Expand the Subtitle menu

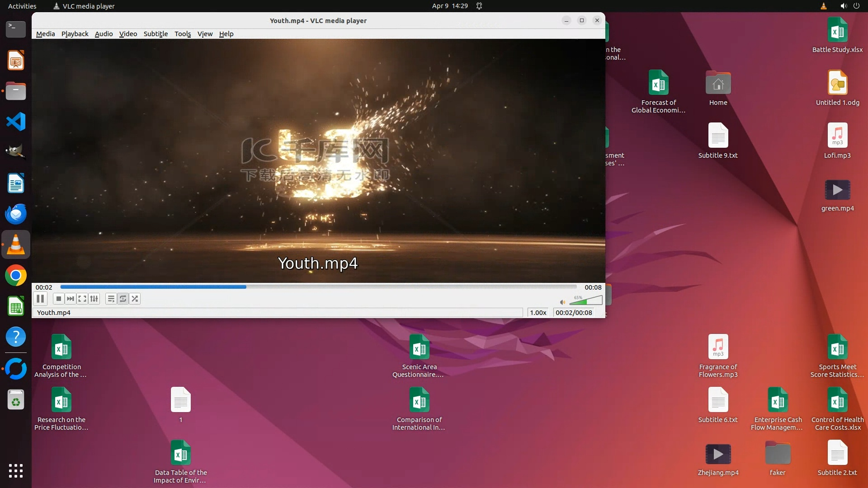pyautogui.click(x=156, y=34)
